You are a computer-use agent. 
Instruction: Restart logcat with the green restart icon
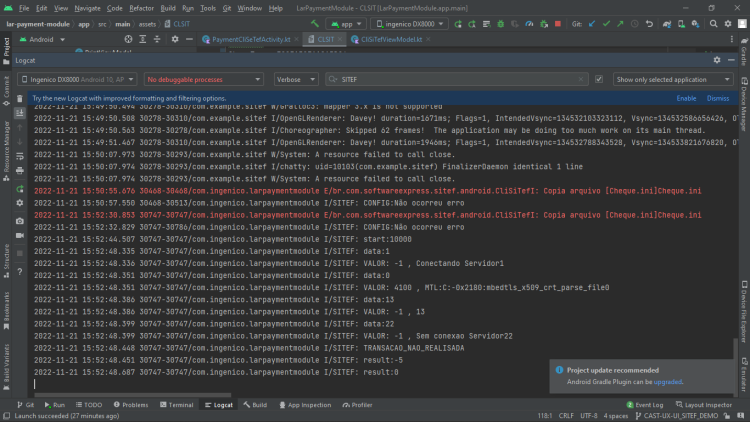click(x=20, y=189)
